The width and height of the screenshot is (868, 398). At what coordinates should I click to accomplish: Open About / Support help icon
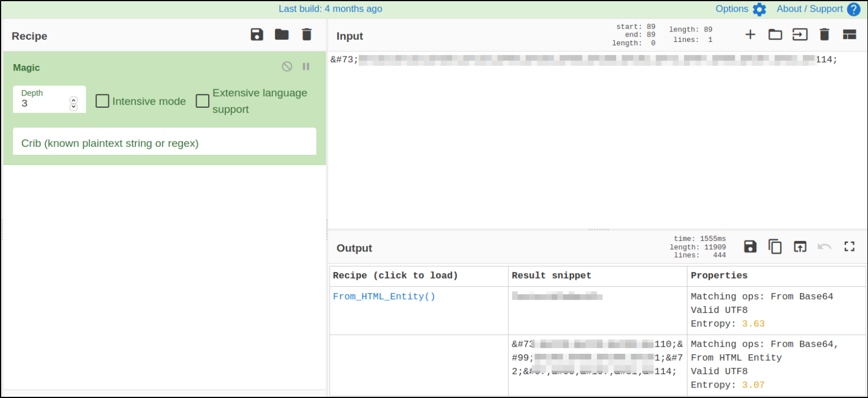pyautogui.click(x=854, y=9)
